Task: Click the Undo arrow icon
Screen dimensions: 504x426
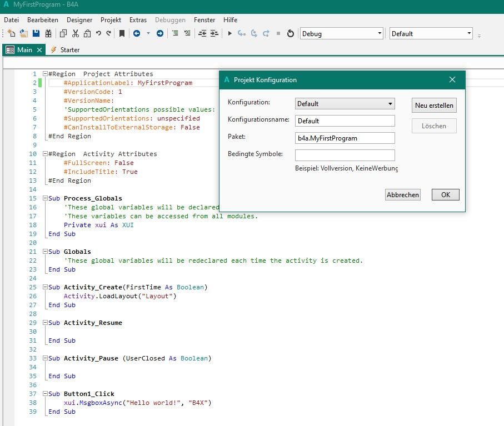Action: coord(98,33)
